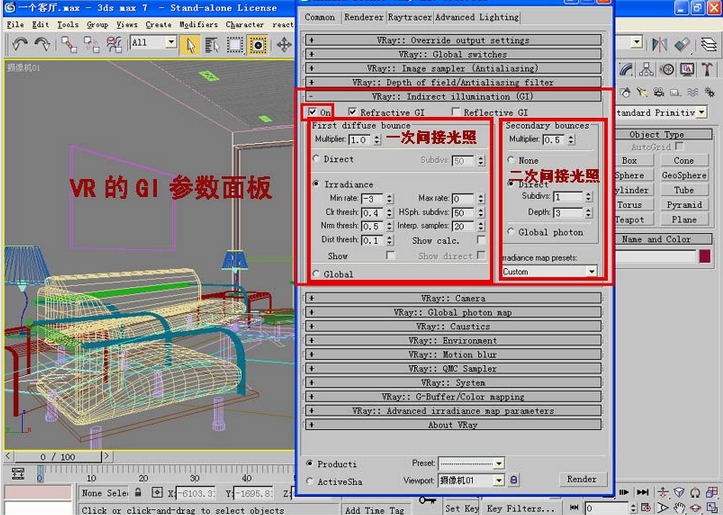This screenshot has height=515, width=723.
Task: Activate the Select and Link tool
Action: [69, 44]
